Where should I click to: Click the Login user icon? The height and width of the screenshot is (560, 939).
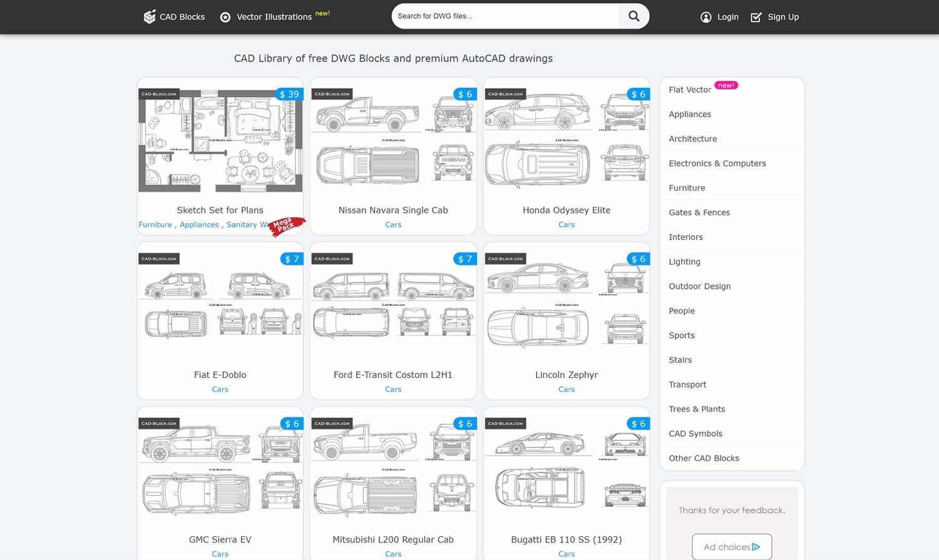[706, 18]
